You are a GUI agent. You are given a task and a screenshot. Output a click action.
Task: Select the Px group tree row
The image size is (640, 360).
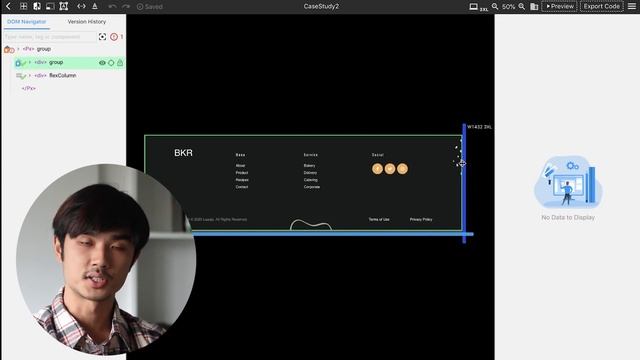coord(63,49)
